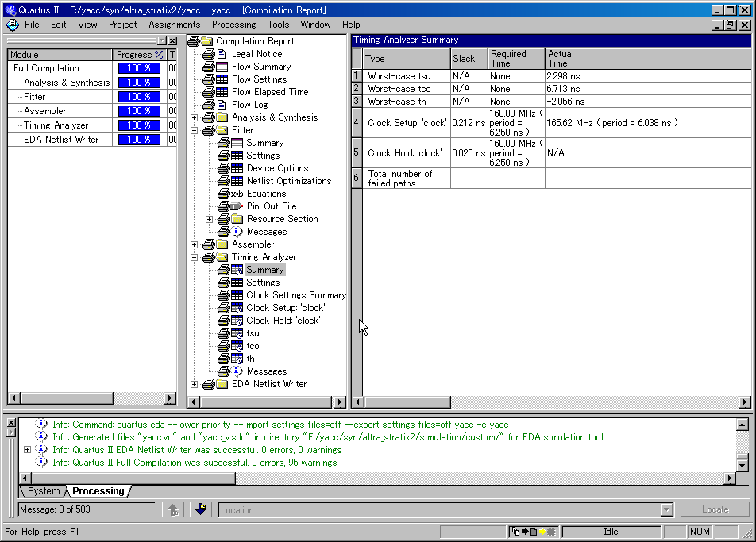Viewport: 756px width, 542px height.
Task: Collapse the Timing Analyzer tree node
Action: [x=195, y=257]
